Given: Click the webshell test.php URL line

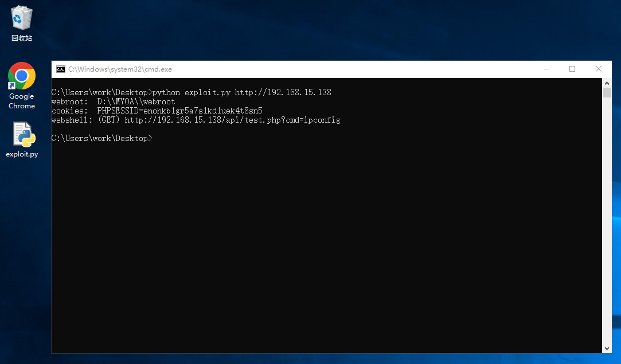Looking at the screenshot, I should [x=196, y=120].
